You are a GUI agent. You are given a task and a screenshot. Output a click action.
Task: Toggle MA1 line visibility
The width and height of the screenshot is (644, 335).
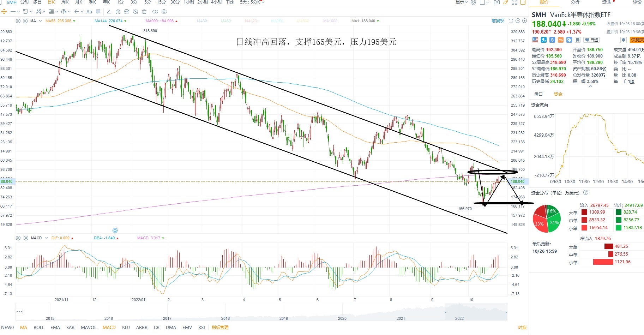pos(365,21)
